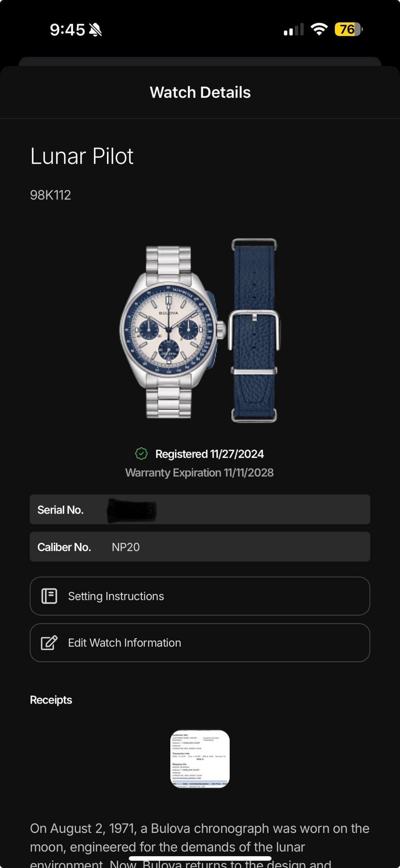Tap the 98K112 model number
Screen dimensions: 400x868
pyautogui.click(x=50, y=195)
